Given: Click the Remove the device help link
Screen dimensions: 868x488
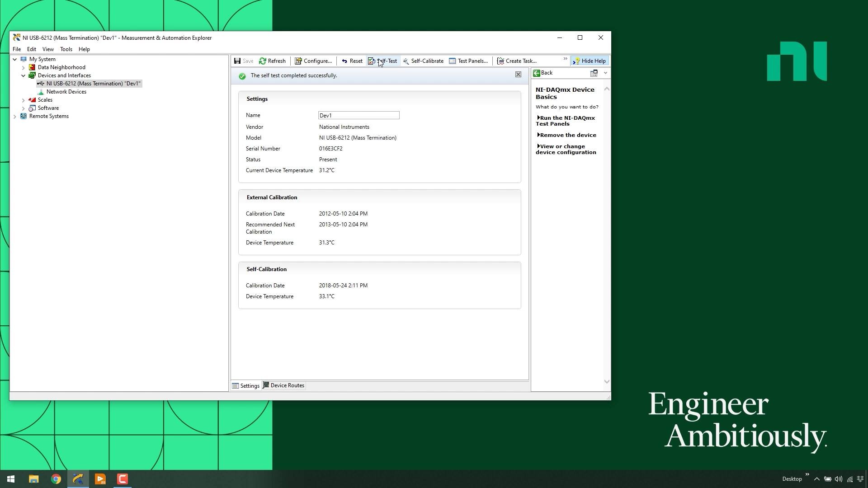Looking at the screenshot, I should click(x=567, y=135).
